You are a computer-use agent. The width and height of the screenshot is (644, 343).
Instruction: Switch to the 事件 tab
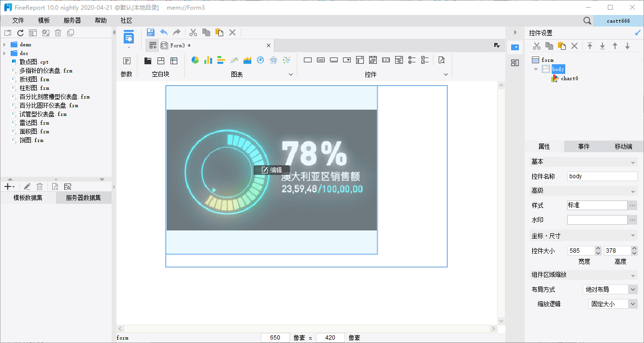[584, 146]
